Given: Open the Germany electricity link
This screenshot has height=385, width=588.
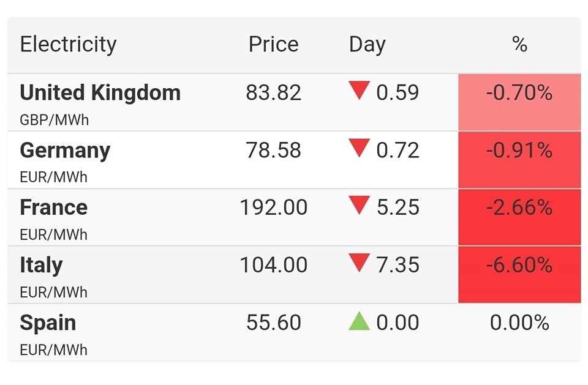Looking at the screenshot, I should pyautogui.click(x=65, y=151).
